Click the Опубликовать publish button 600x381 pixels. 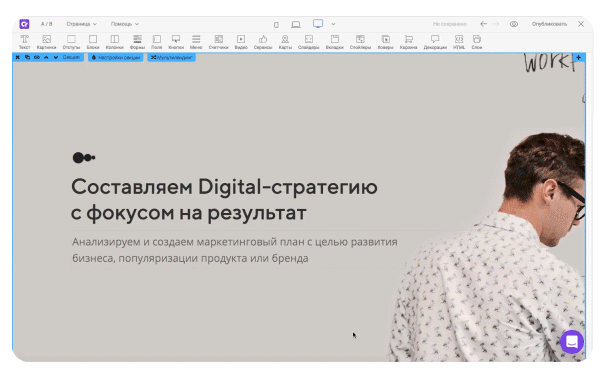[549, 24]
